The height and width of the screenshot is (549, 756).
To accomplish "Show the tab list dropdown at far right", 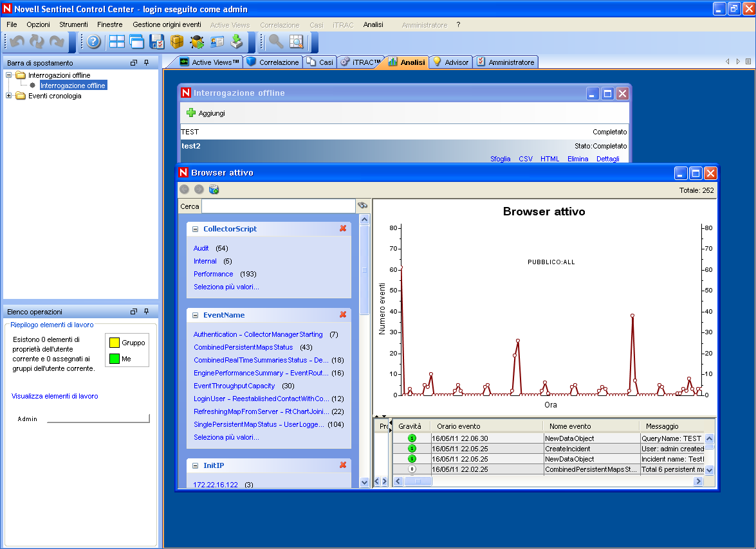I will pos(748,62).
